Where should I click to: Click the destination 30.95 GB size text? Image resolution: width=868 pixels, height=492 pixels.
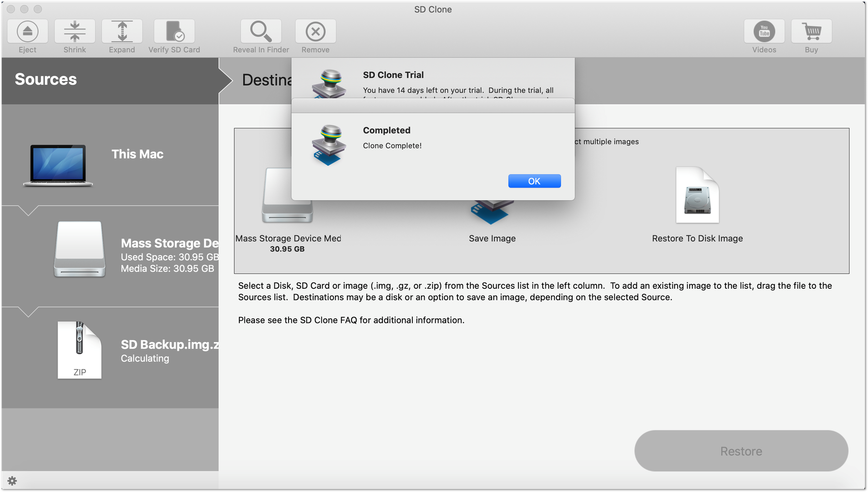[x=287, y=249]
